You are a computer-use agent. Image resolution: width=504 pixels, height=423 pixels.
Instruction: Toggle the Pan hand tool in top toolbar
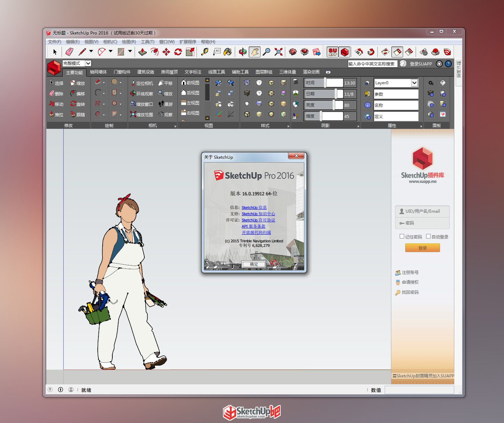[255, 52]
